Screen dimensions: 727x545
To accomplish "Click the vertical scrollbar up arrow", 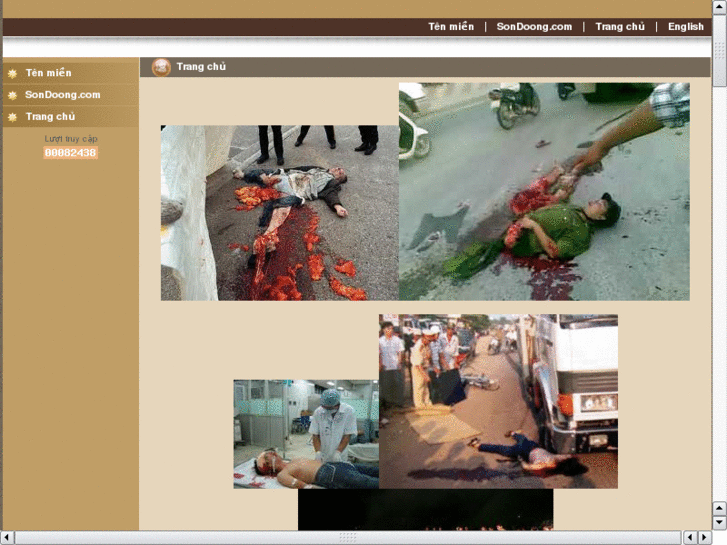I will 719,6.
